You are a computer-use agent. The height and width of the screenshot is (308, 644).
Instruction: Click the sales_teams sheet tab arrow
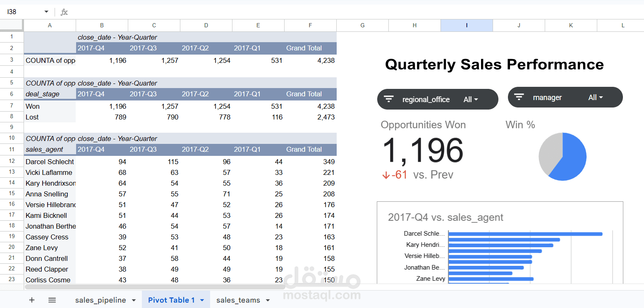pos(268,300)
